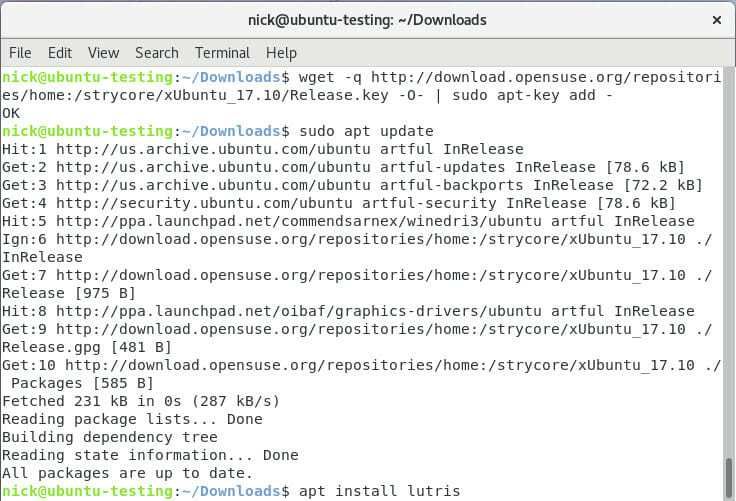Click the 'Get:2' artful-updates line
Image resolution: width=736 pixels, height=501 pixels.
click(344, 167)
